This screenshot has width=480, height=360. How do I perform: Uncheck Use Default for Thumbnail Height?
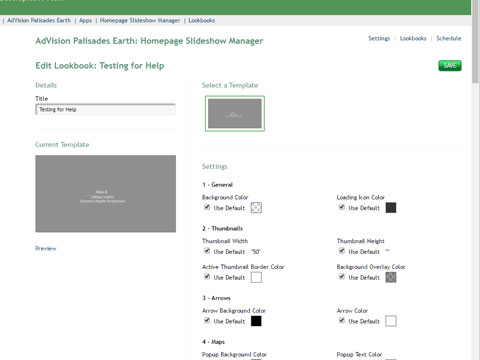(342, 251)
